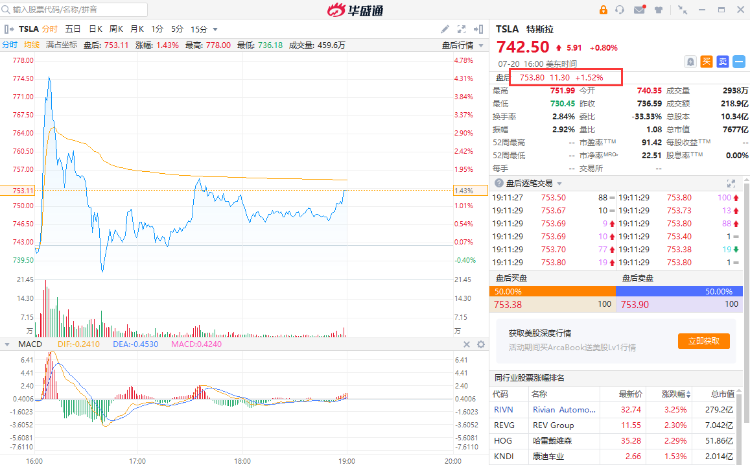Screen dimensions: 750x465
Task: Collapse the left sidebar panel icon
Action: [9, 29]
